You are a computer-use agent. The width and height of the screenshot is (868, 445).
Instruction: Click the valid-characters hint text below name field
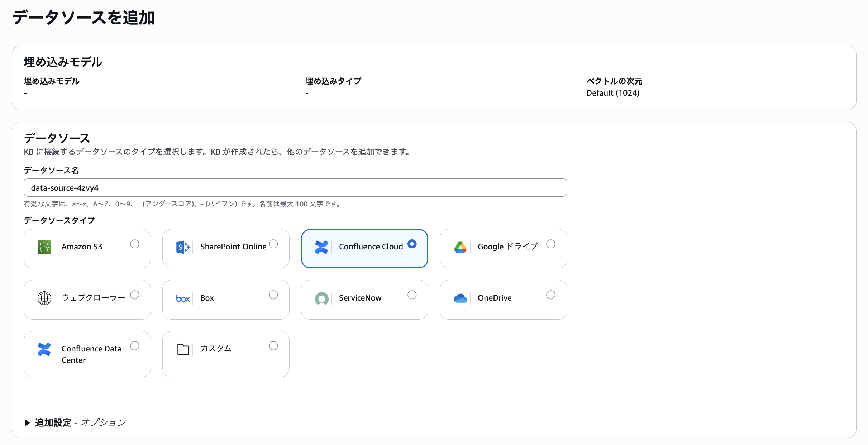point(182,204)
